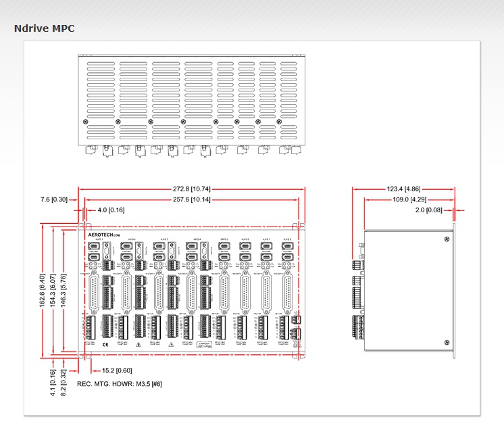Click the rightmost screw on top cover

pos(279,122)
